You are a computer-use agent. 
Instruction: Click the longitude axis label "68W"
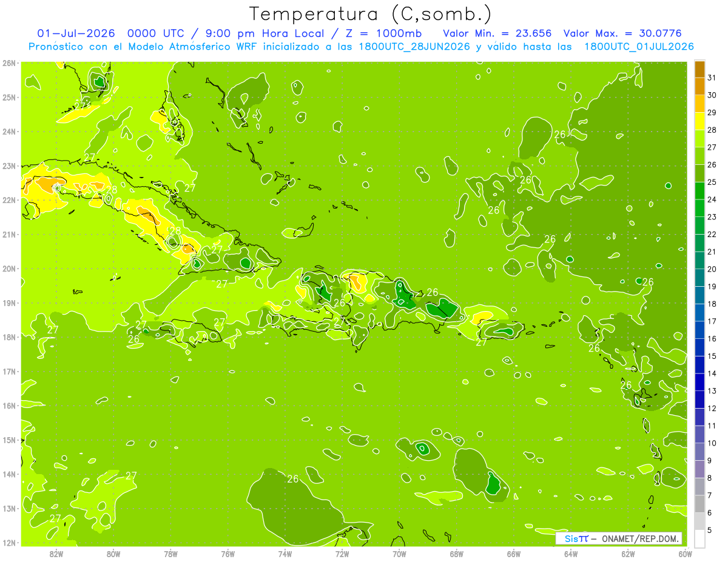[x=457, y=553]
